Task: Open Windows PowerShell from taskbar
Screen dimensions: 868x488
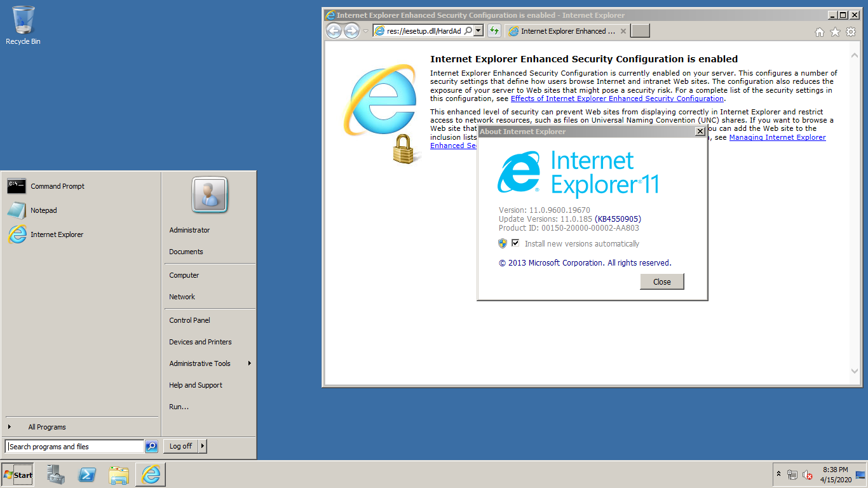Action: (87, 475)
